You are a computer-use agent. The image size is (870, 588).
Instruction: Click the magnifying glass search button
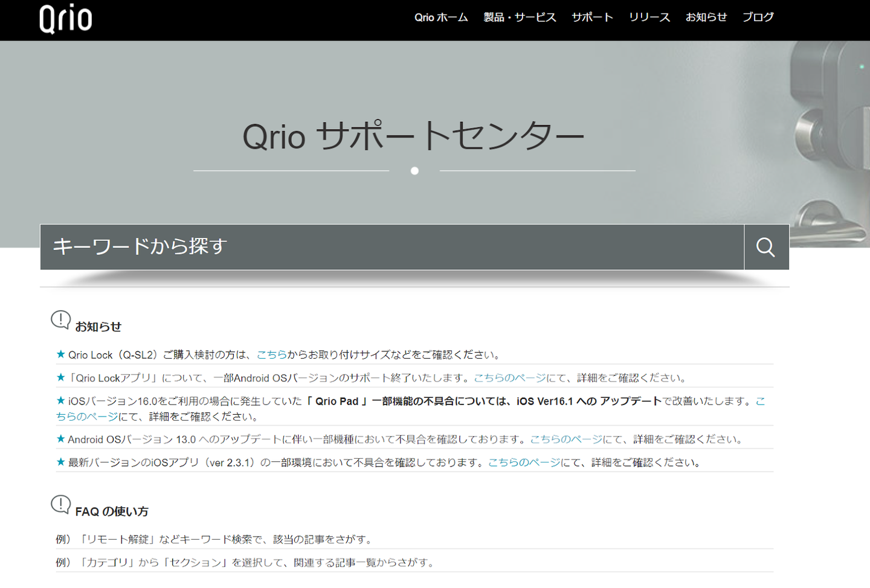766,247
